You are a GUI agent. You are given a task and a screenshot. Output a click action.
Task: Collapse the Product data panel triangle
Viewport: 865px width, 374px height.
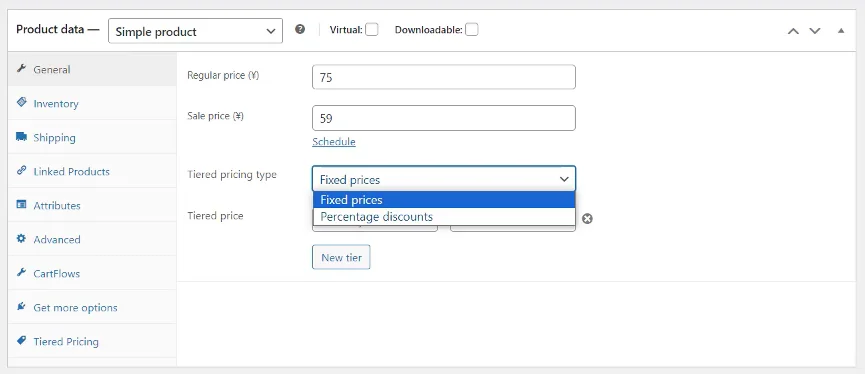(x=841, y=31)
